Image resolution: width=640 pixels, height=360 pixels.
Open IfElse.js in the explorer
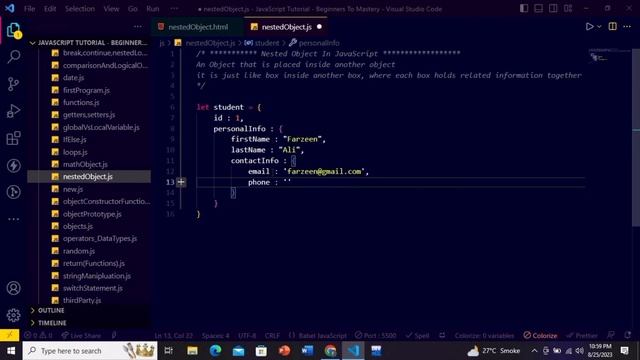75,140
